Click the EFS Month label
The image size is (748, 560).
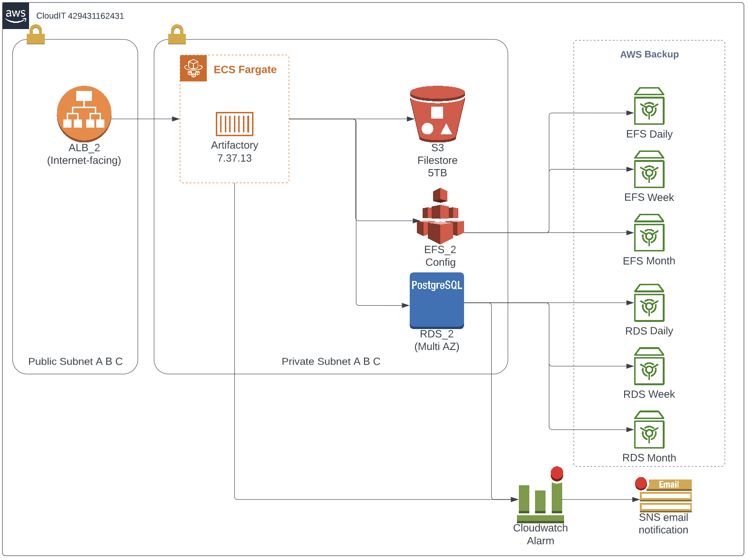click(x=649, y=260)
